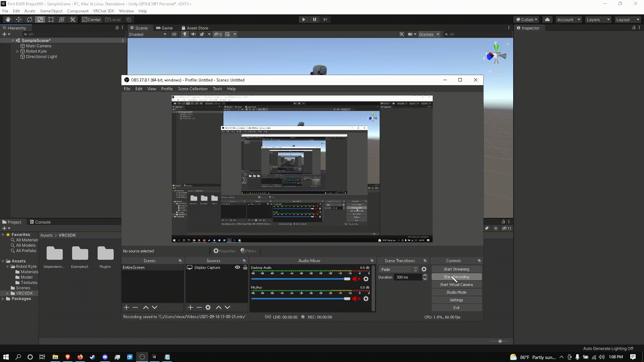Open the Fade scene transition dropdown

tap(399, 269)
